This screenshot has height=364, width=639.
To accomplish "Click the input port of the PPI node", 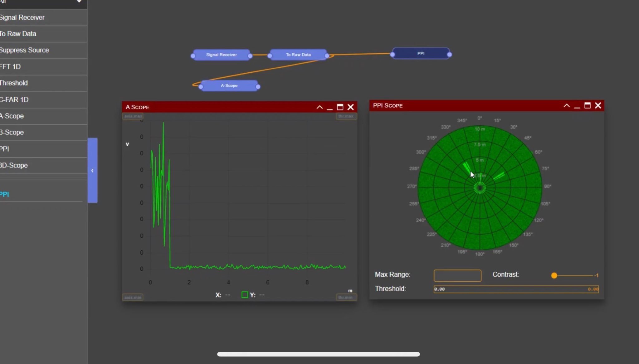I will 392,54.
